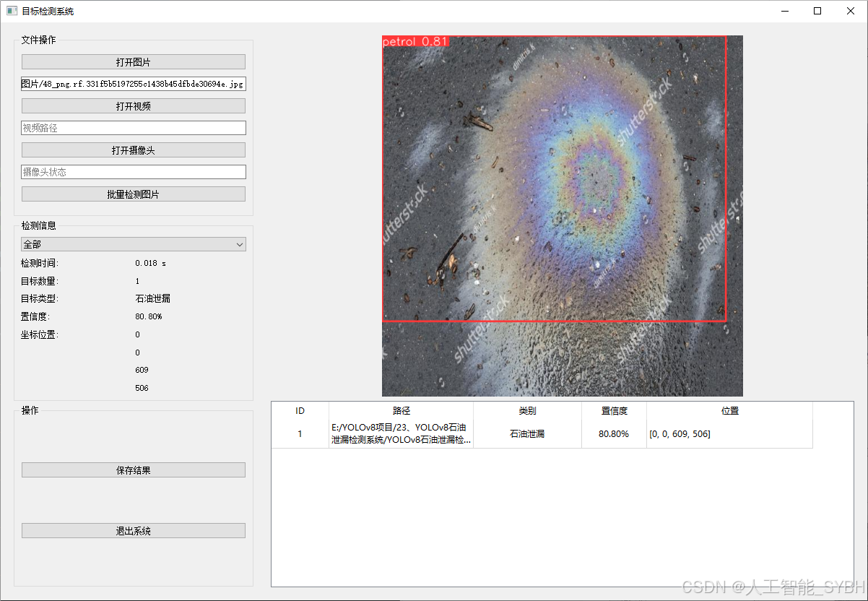Select the coordinate value 506
The height and width of the screenshot is (601, 868).
142,388
